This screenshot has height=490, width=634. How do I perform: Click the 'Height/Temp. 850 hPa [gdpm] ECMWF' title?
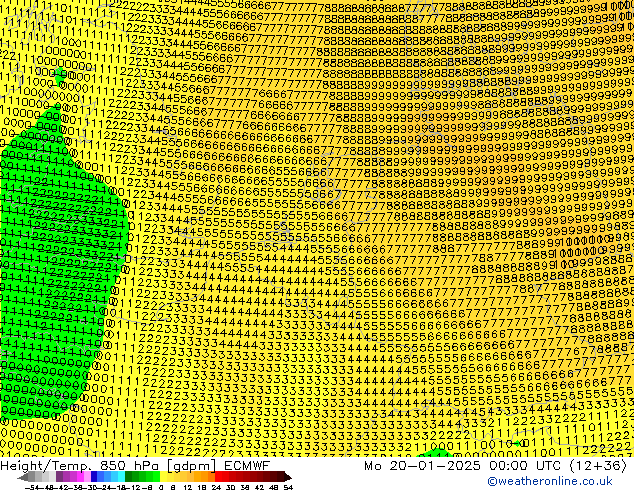[x=135, y=465]
